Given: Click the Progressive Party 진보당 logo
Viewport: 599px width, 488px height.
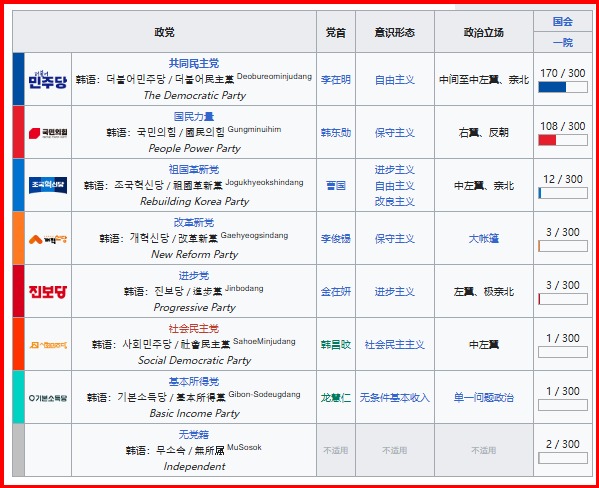Looking at the screenshot, I should coord(48,292).
